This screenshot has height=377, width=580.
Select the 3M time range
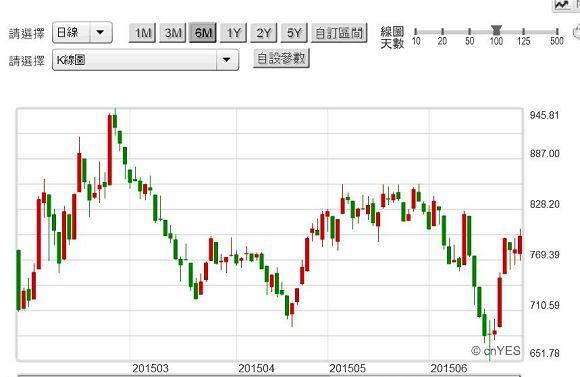coord(173,33)
